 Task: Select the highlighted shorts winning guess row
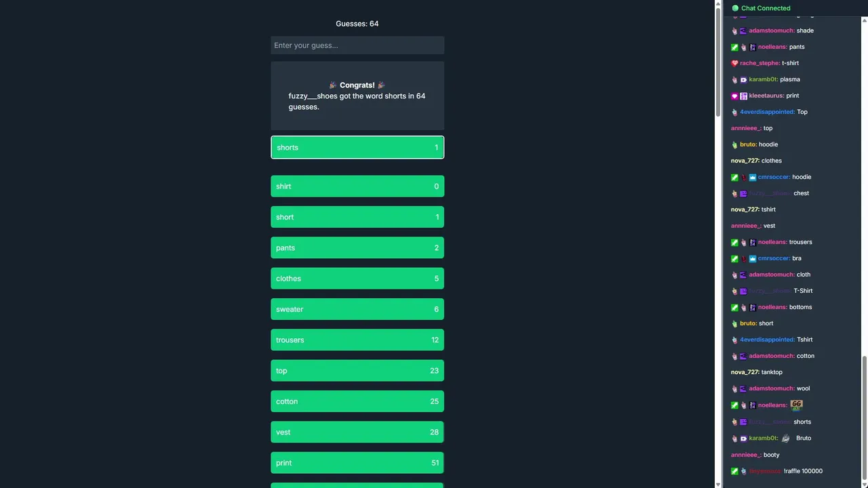tap(357, 148)
